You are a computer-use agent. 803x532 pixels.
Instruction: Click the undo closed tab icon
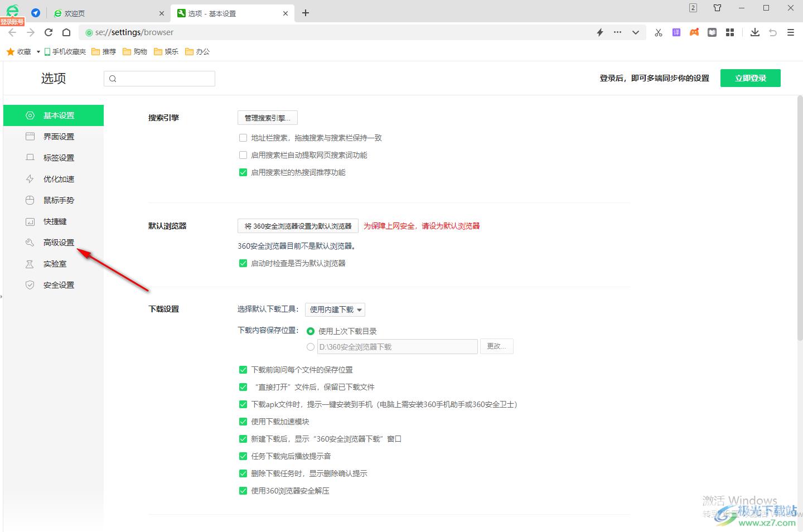click(x=773, y=32)
